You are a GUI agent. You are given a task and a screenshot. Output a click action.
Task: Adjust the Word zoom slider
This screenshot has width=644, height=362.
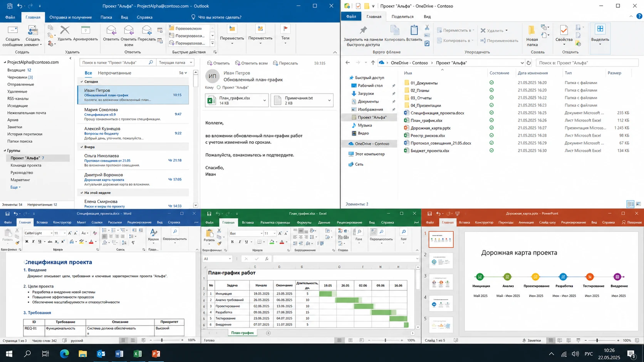[x=162, y=340]
